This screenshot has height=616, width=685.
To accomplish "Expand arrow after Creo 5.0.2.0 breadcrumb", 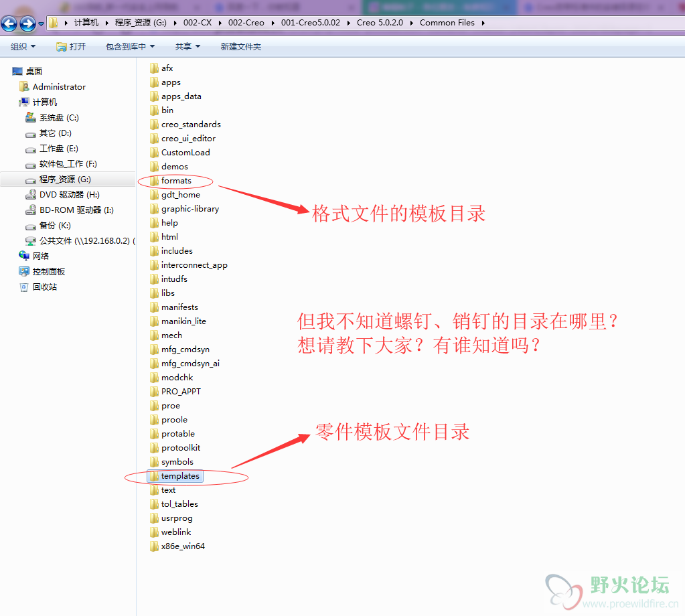I will click(x=412, y=23).
